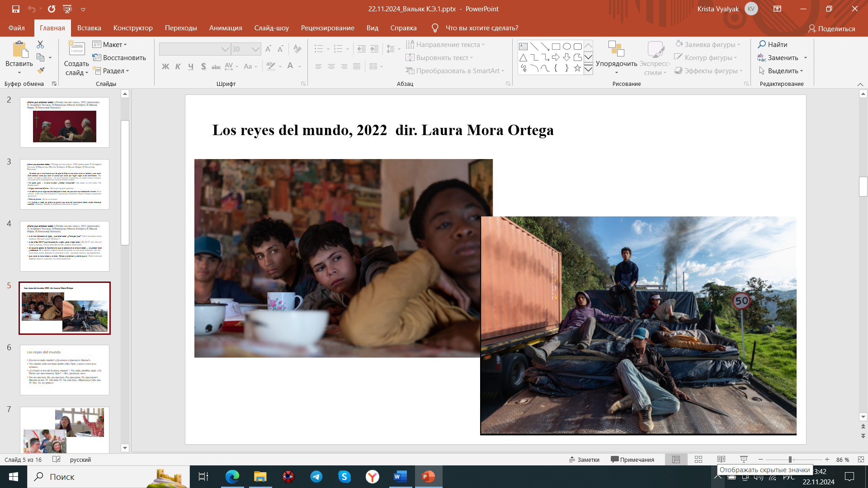868x488 pixels.
Task: Increase the list indent level
Action: click(x=374, y=49)
